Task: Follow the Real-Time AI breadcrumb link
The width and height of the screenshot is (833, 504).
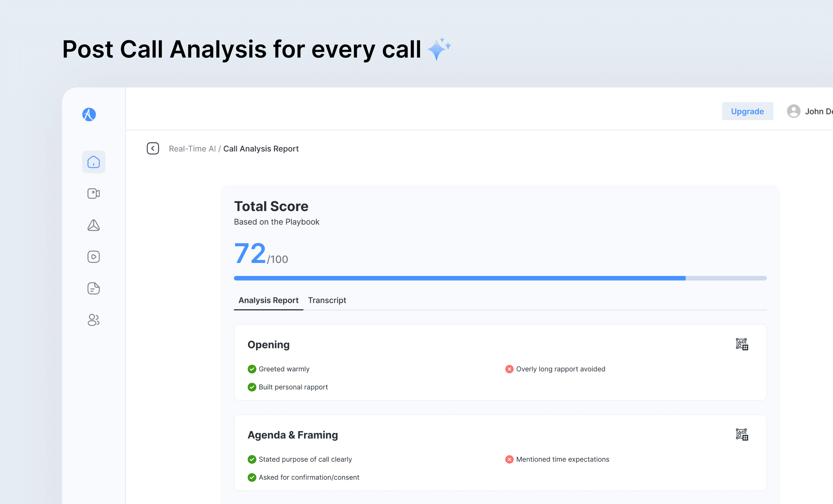Action: point(192,149)
